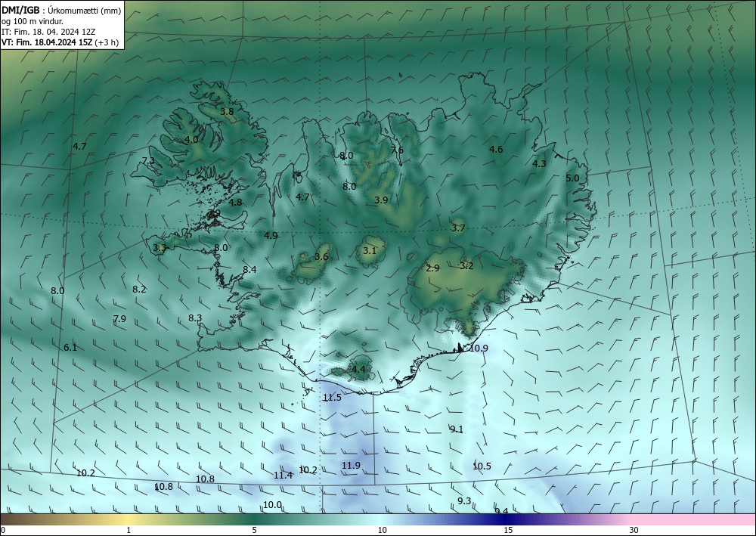Click the 8.2 value over the ocean
The image size is (756, 536).
[139, 290]
